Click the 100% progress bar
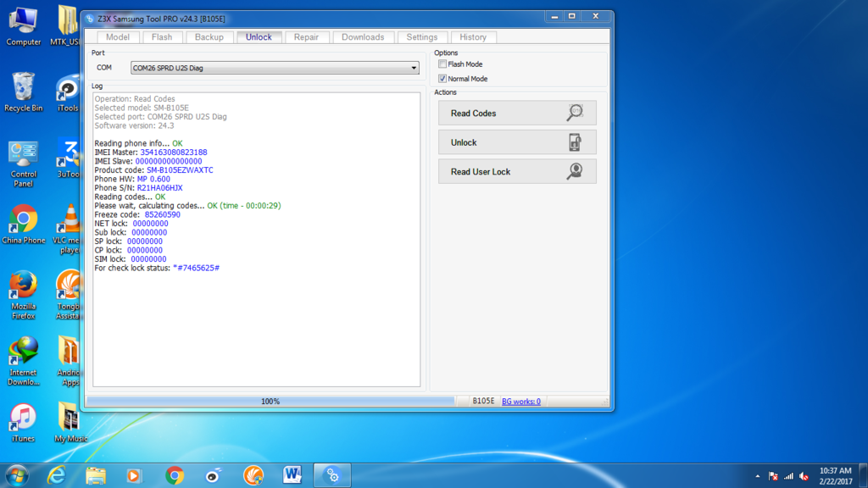The height and width of the screenshot is (488, 868). (270, 401)
